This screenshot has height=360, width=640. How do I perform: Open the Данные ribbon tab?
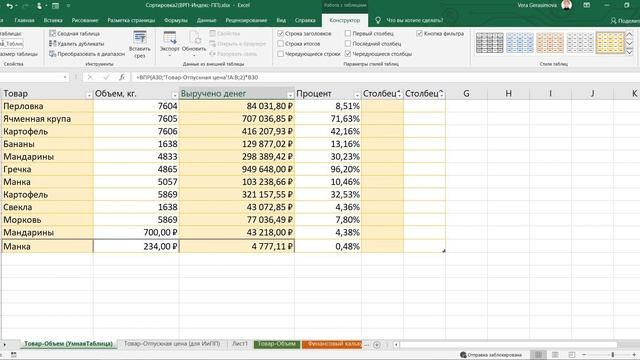click(x=206, y=20)
